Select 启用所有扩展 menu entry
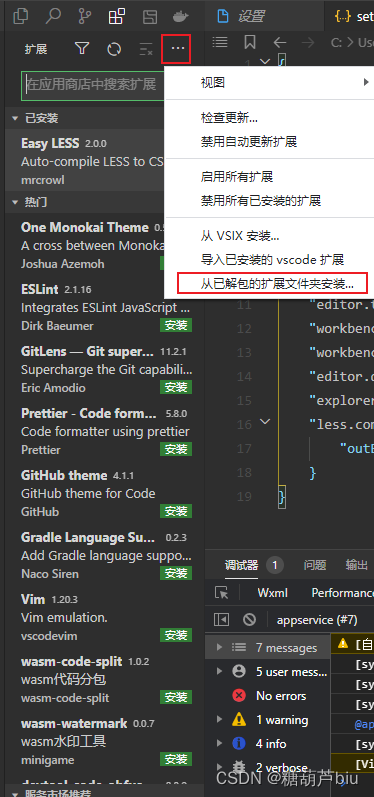Screen dimensions: 374x797 (x=269, y=176)
